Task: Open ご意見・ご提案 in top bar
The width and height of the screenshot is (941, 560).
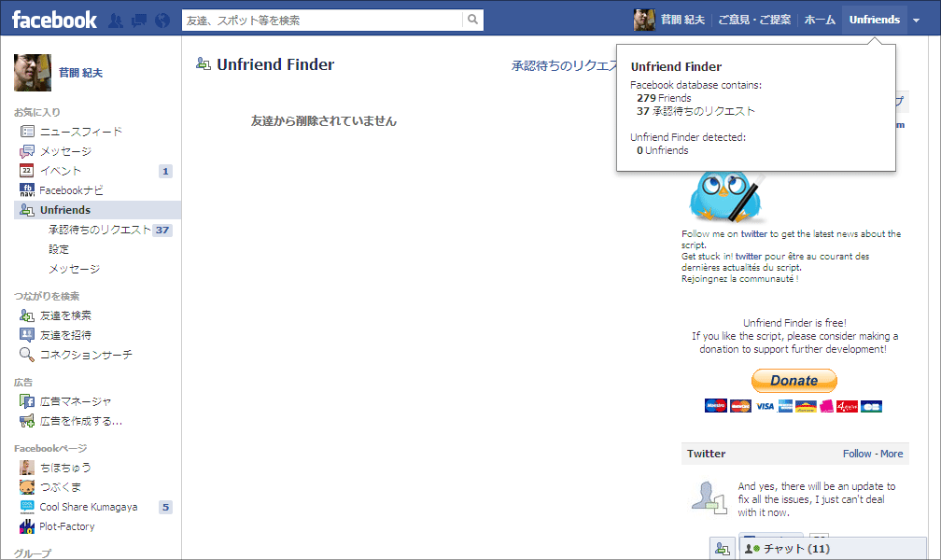Action: 754,20
